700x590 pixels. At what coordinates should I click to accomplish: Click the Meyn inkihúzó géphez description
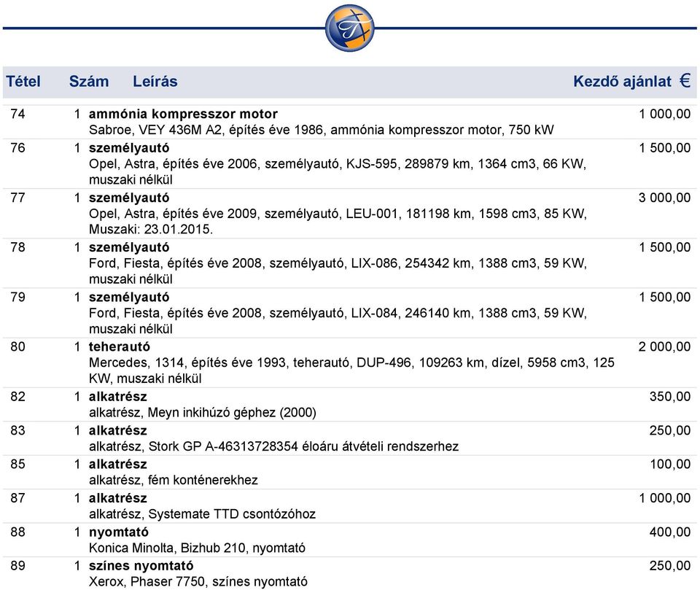[x=203, y=412]
